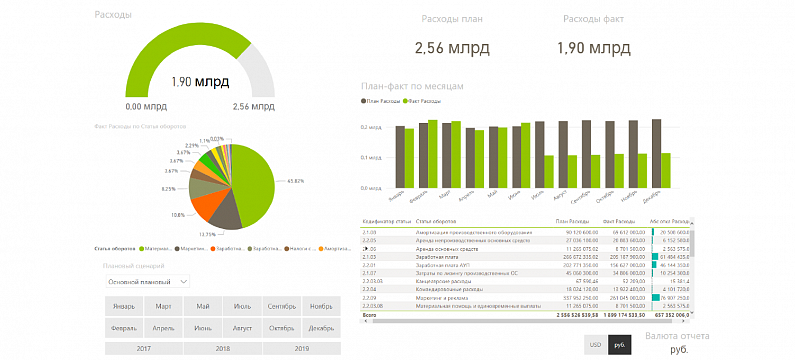
Task: Sort table by План Расходы column header
Action: coord(572,222)
